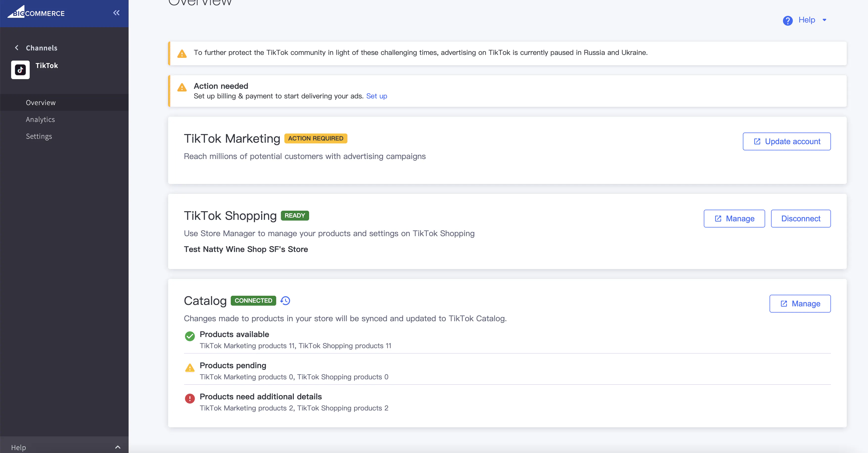Screen dimensions: 868x453
Task: Click the blue Help question-mark icon
Action: (x=787, y=21)
